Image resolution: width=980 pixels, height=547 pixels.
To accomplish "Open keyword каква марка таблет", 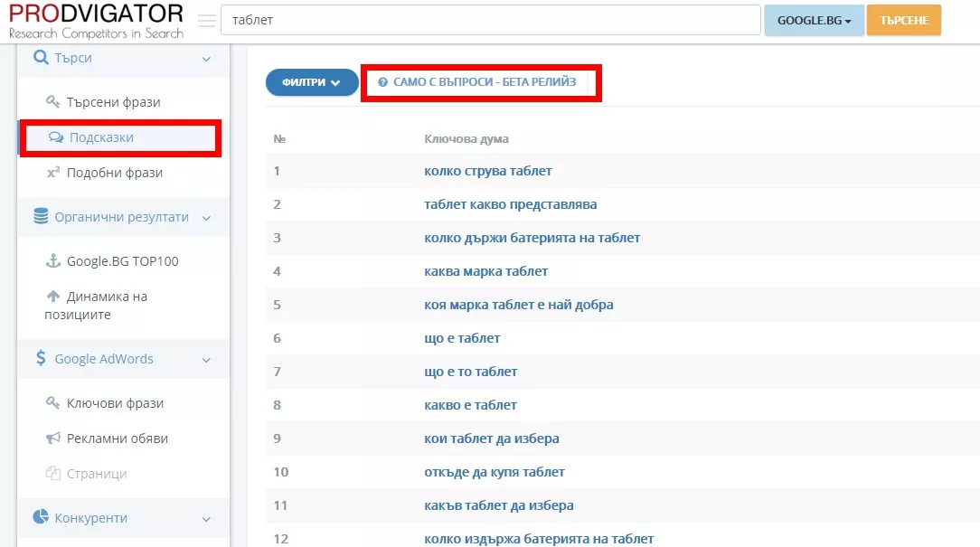I will tap(486, 271).
